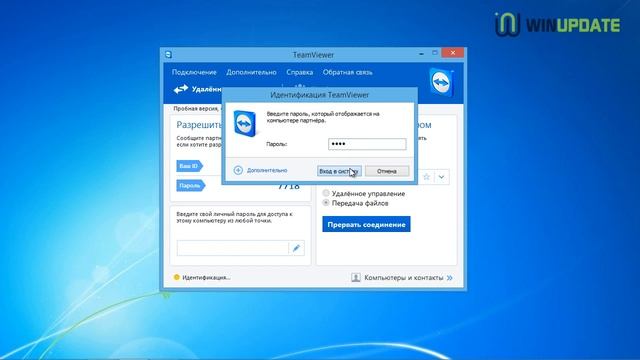Open the Дополнительно menu in menu bar
The height and width of the screenshot is (360, 640).
tap(251, 72)
